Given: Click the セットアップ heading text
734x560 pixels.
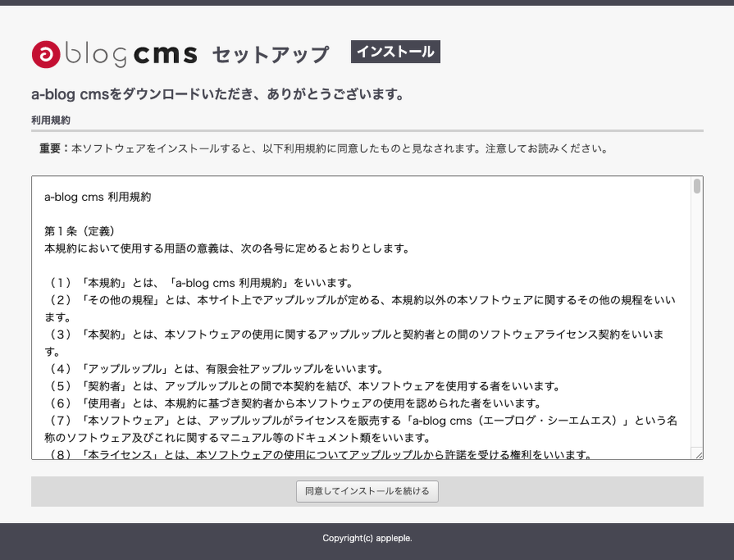Looking at the screenshot, I should click(271, 55).
